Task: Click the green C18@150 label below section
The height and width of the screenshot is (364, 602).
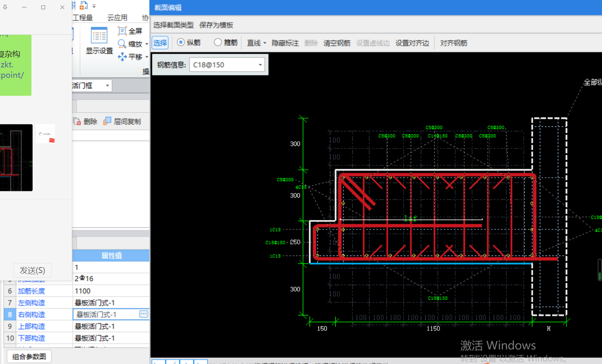Action: click(438, 298)
